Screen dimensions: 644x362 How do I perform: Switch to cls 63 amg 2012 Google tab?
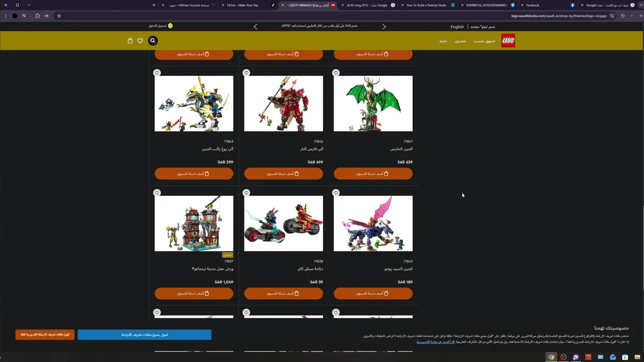pyautogui.click(x=367, y=5)
